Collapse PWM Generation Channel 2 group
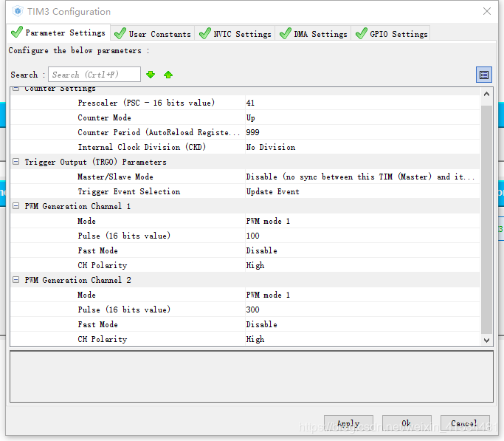This screenshot has width=504, height=441. [x=15, y=280]
